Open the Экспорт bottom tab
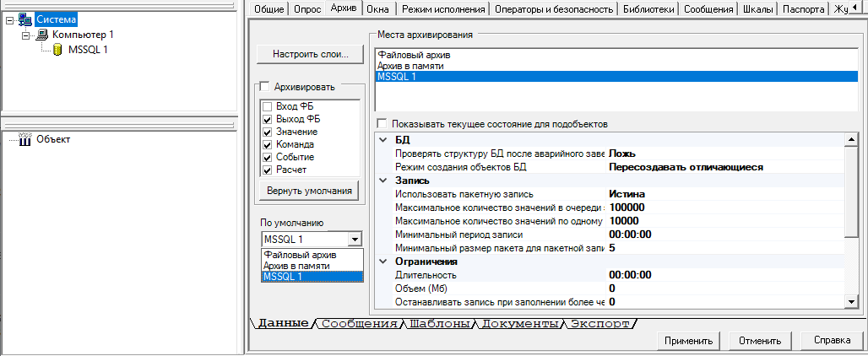Image resolution: width=868 pixels, height=356 pixels. (x=600, y=323)
